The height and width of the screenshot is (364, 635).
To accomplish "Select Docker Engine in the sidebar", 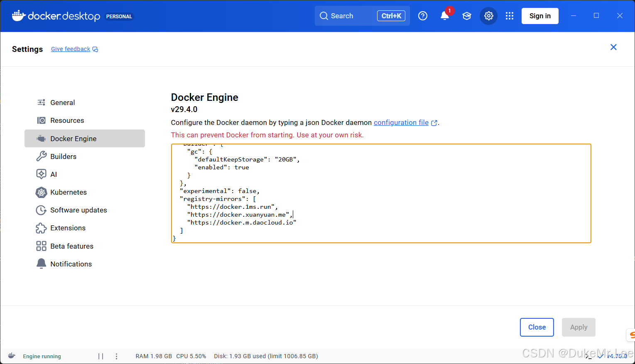I will [x=85, y=139].
